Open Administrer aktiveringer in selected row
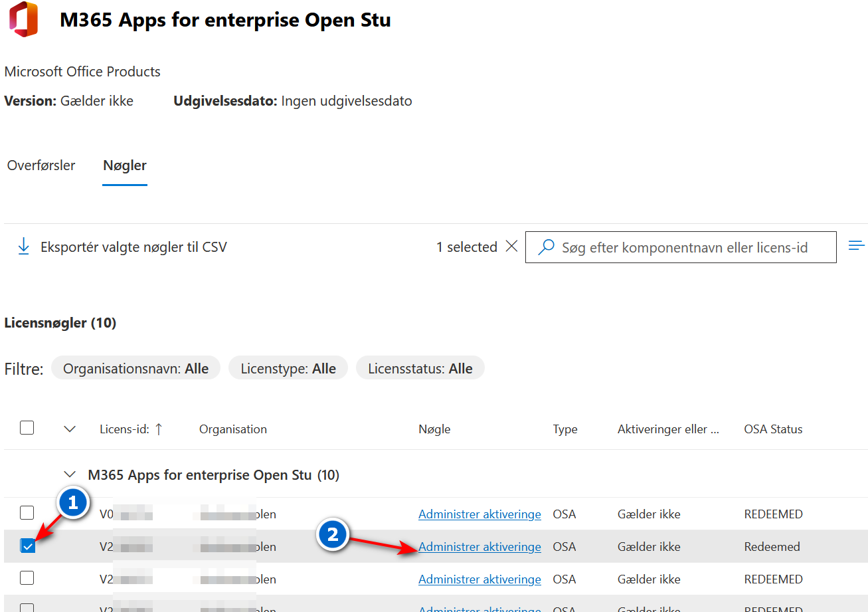The image size is (868, 612). pyautogui.click(x=479, y=547)
